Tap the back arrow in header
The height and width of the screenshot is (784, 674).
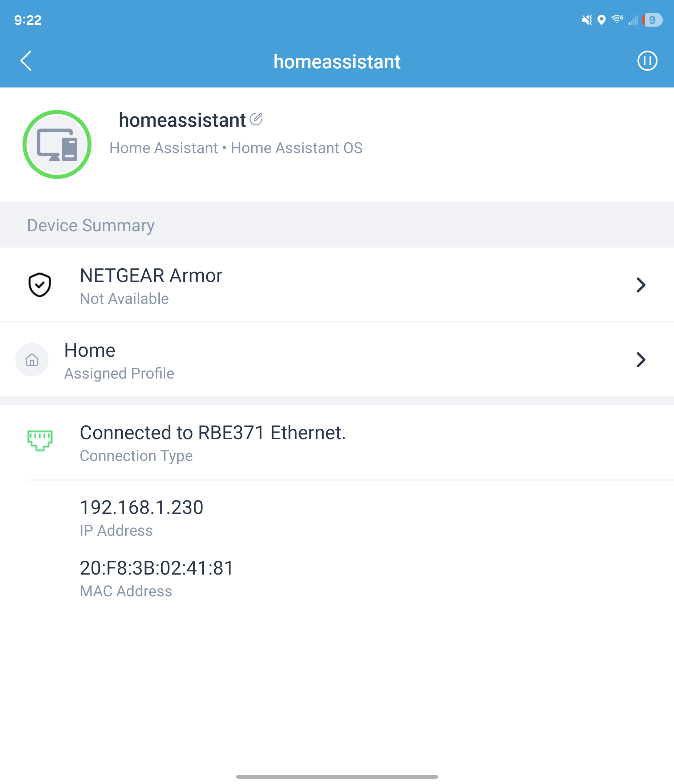(x=26, y=61)
